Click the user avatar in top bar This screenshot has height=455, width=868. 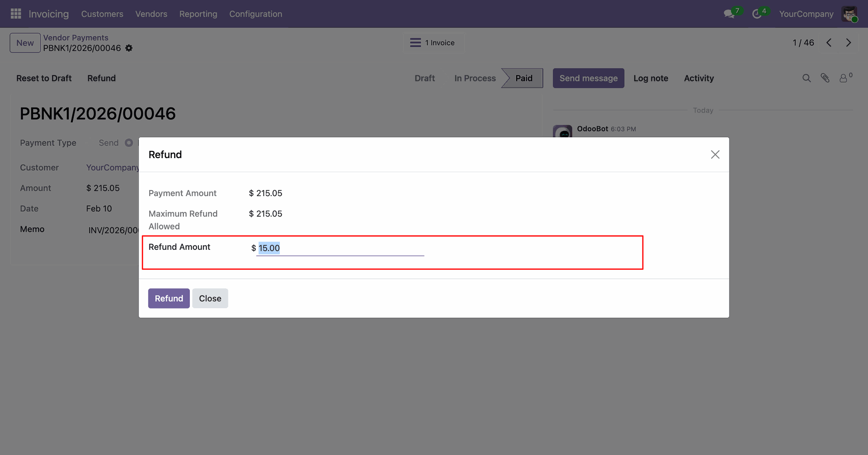pos(849,14)
